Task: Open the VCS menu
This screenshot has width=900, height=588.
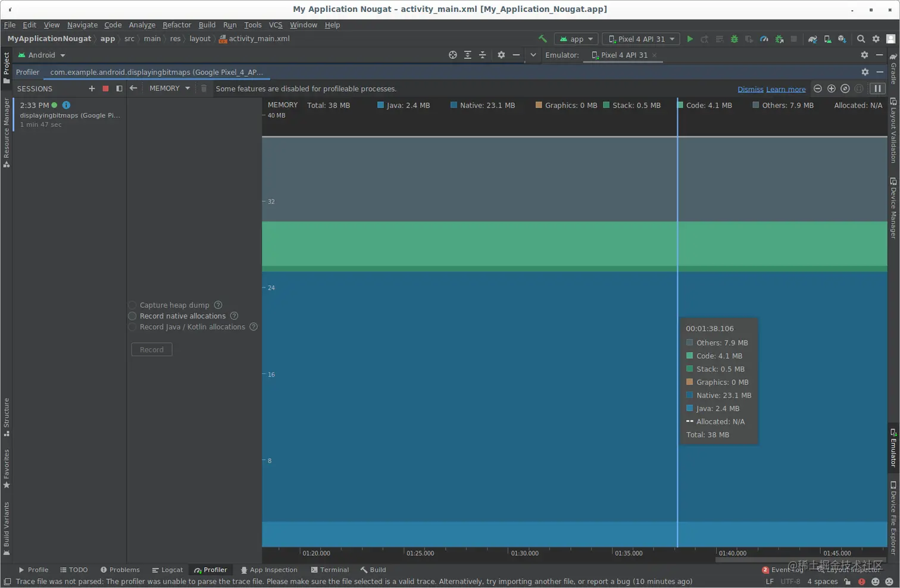Action: (x=276, y=25)
